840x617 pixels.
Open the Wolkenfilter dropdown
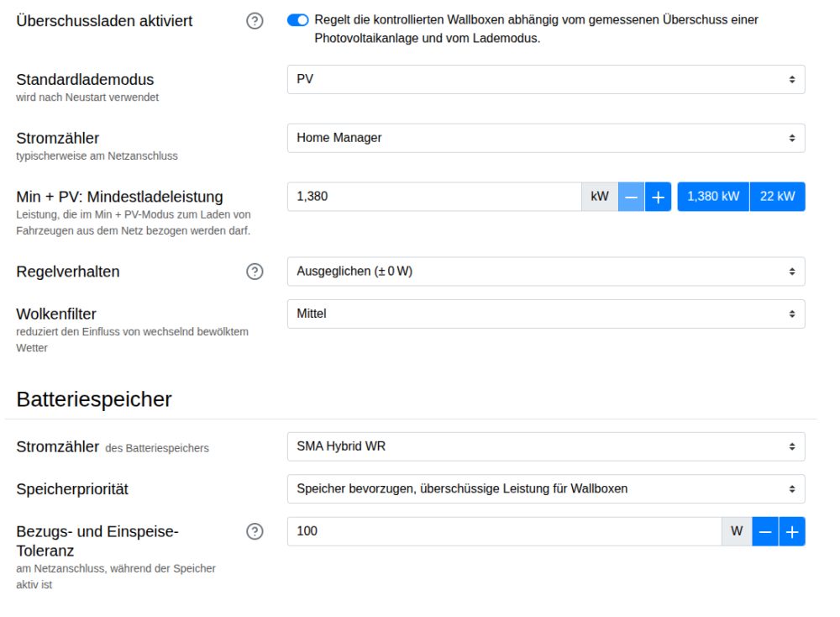pos(546,314)
